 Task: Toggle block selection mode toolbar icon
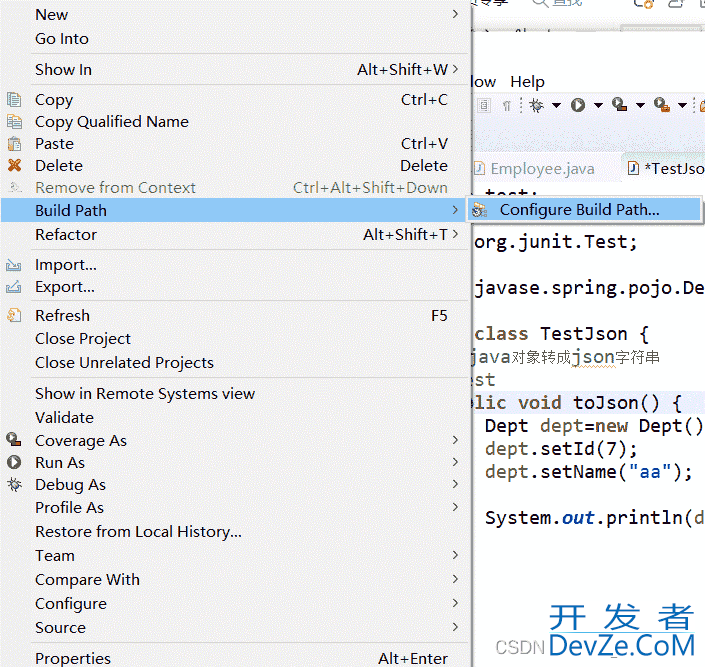point(484,105)
